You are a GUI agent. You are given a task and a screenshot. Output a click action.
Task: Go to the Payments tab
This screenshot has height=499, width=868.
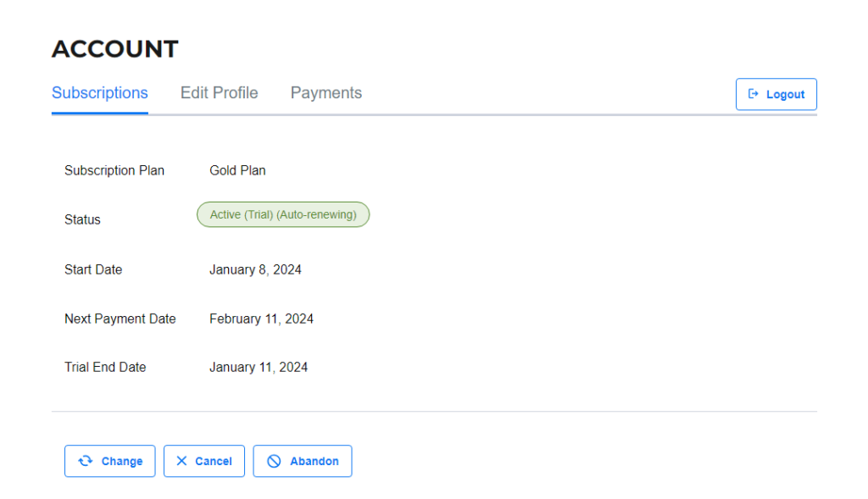pyautogui.click(x=326, y=93)
